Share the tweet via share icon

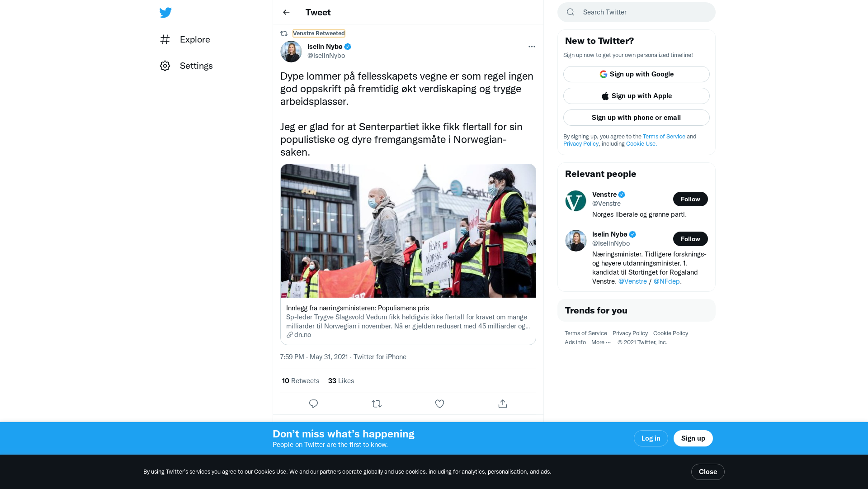click(x=503, y=404)
